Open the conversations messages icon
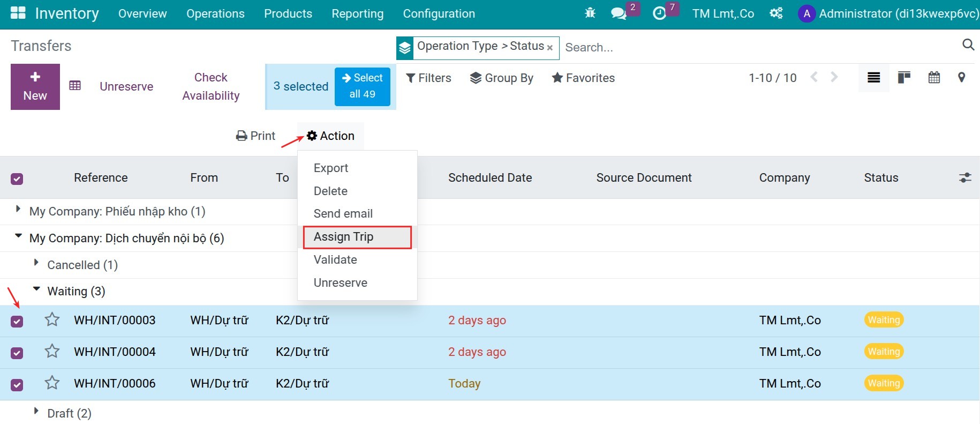The image size is (980, 424). tap(619, 13)
